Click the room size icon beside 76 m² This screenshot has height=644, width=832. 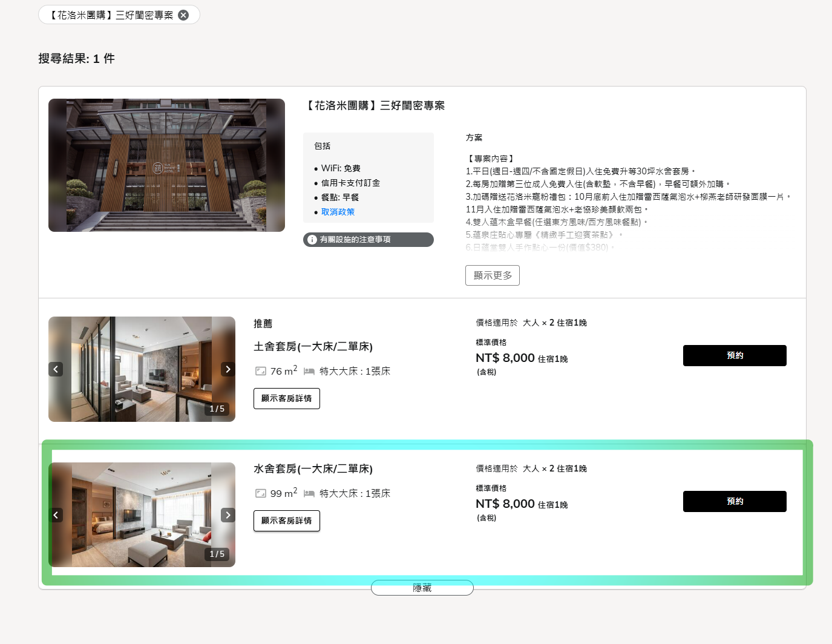[261, 371]
